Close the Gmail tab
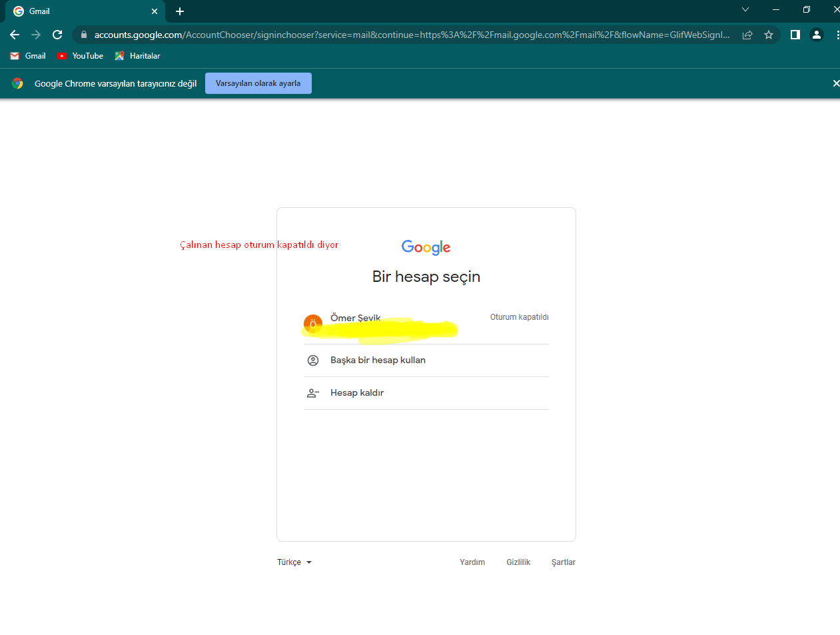Screen dimensions: 840x635 155,11
